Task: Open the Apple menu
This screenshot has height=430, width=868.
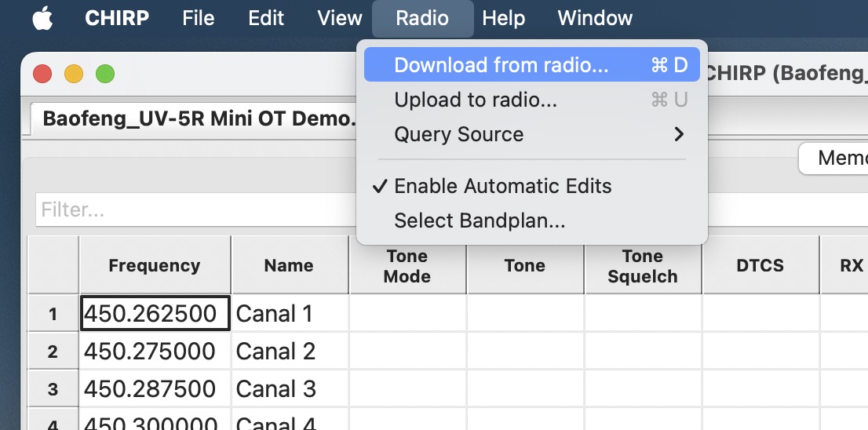Action: [x=42, y=18]
